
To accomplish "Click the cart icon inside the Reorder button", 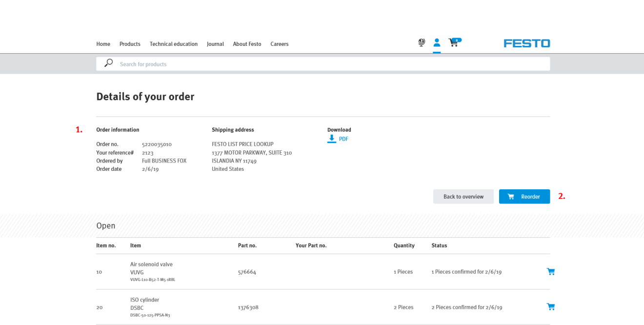I will click(x=511, y=196).
